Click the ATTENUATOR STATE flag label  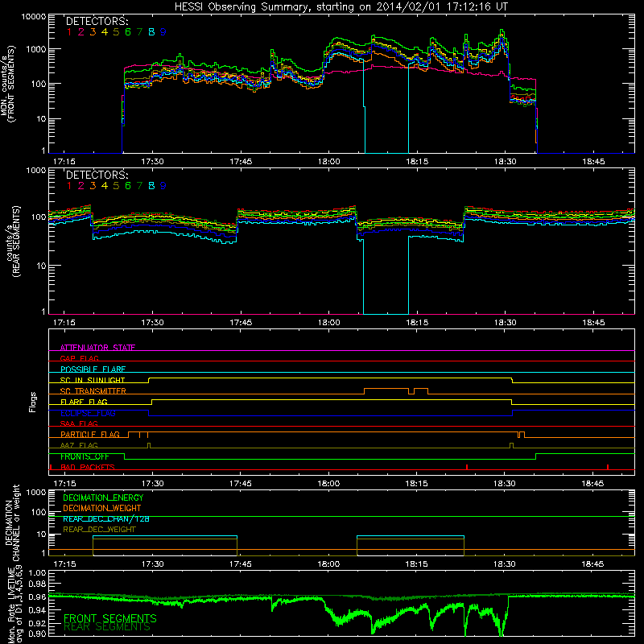click(x=97, y=348)
